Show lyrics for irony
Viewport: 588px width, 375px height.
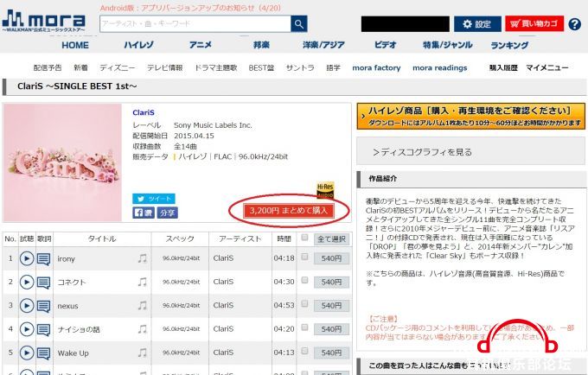pos(44,259)
